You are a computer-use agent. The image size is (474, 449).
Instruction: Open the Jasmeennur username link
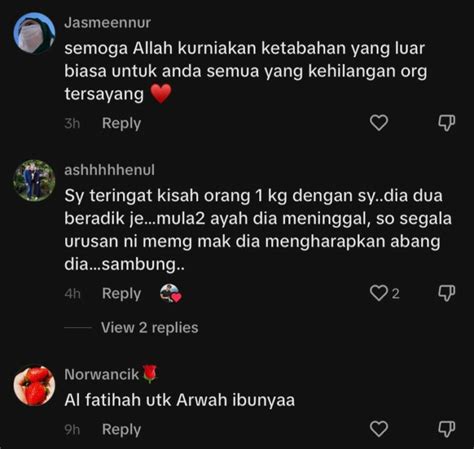[108, 23]
